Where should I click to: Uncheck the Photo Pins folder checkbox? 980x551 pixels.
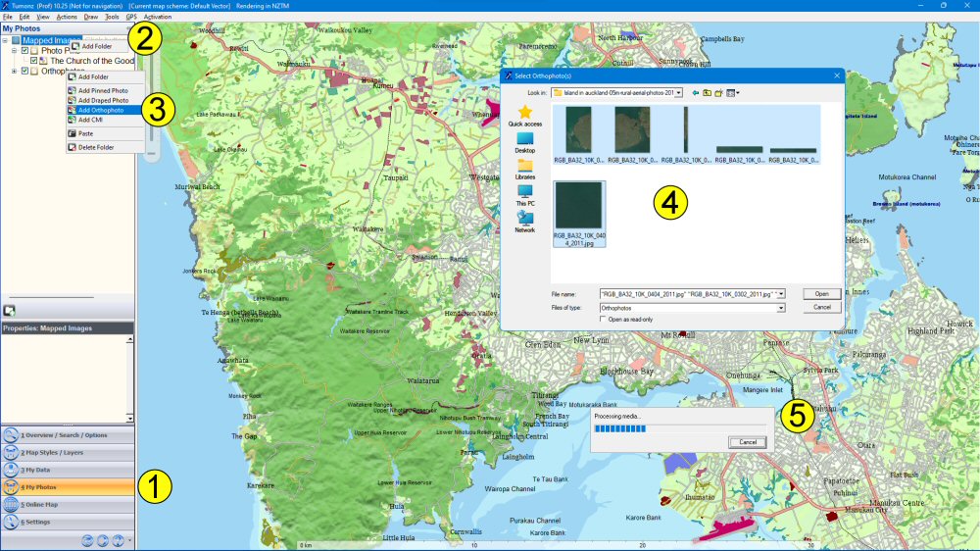25,51
